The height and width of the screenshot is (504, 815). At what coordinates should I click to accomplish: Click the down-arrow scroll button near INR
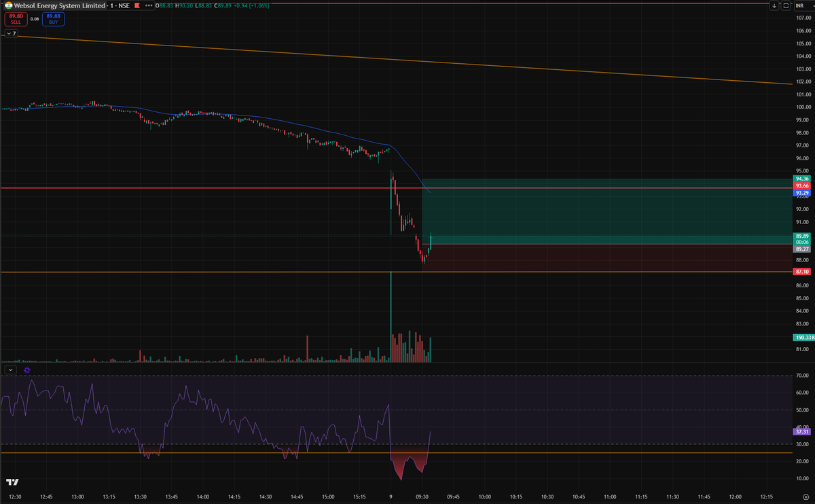point(774,5)
